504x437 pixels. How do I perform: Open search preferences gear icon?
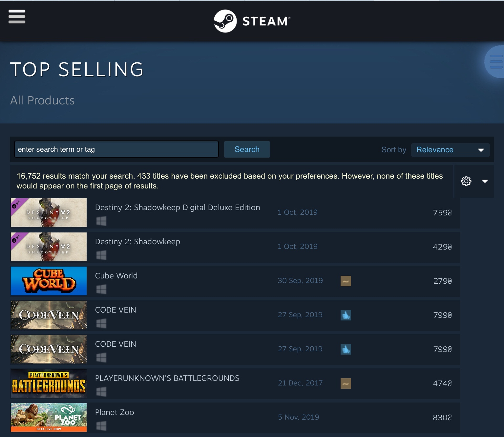(466, 181)
